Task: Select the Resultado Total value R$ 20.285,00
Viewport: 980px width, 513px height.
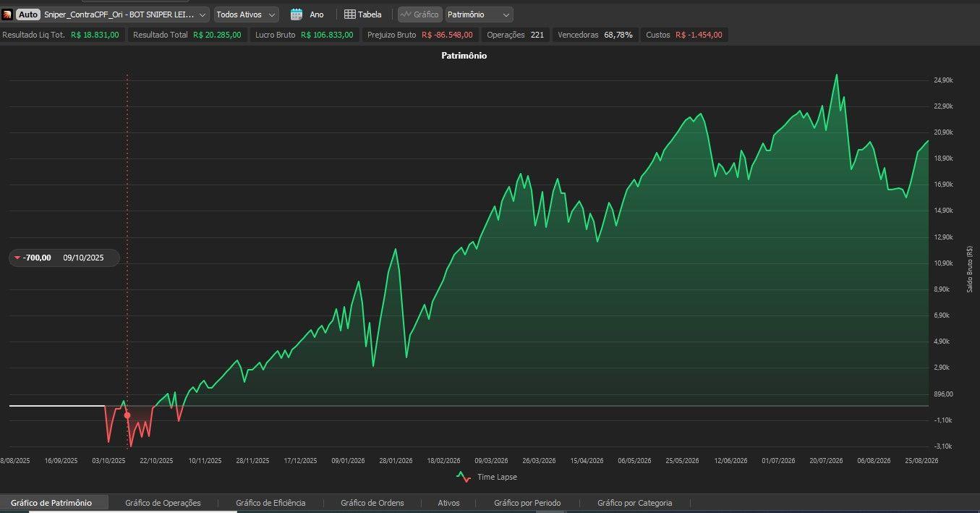Action: (x=217, y=35)
